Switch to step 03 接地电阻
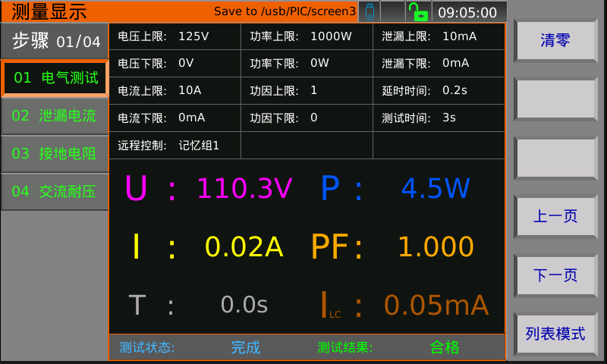Viewport: 607px width, 364px height. point(55,154)
